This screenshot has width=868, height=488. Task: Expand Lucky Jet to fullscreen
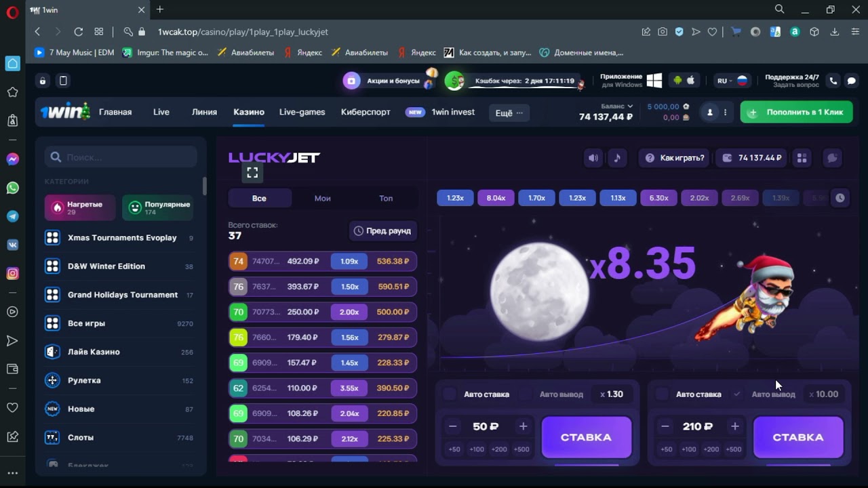pyautogui.click(x=252, y=173)
